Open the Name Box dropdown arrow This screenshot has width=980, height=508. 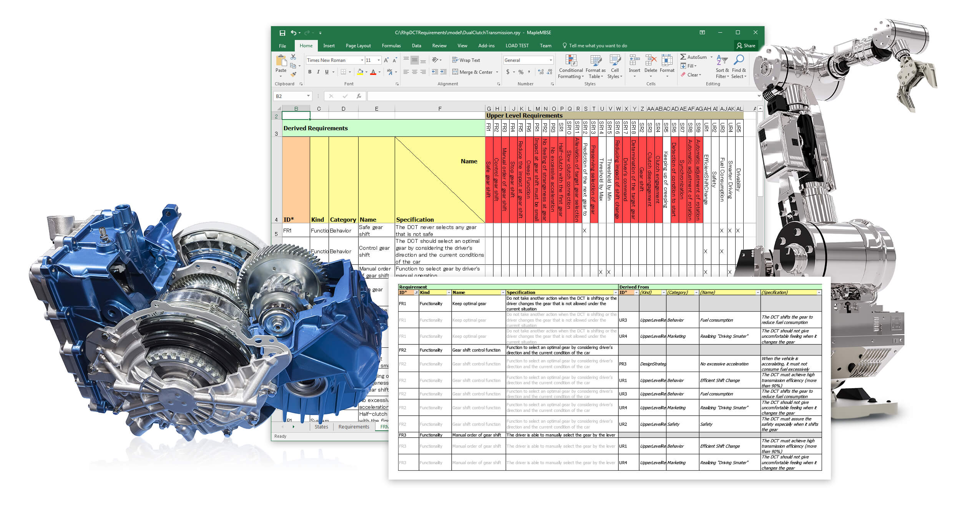308,96
